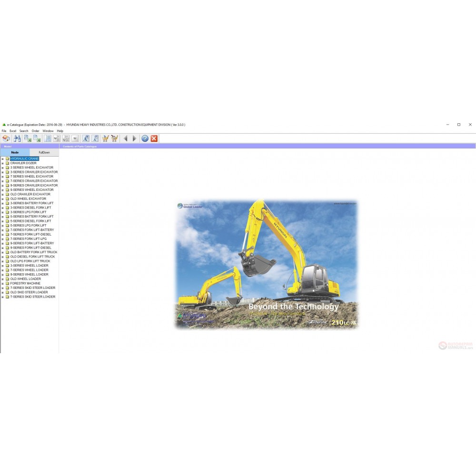Click the cart with magnifier icon
The width and height of the screenshot is (476, 476).
[114, 139]
